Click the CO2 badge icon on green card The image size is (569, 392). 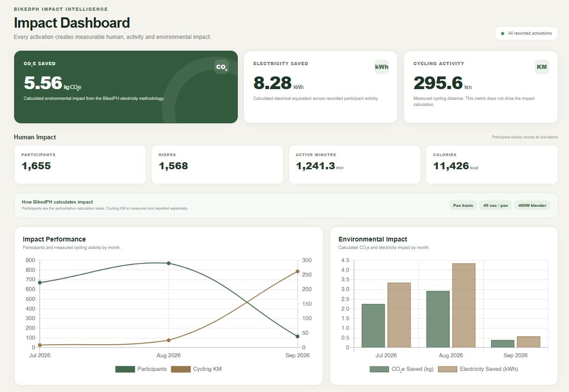(x=221, y=67)
